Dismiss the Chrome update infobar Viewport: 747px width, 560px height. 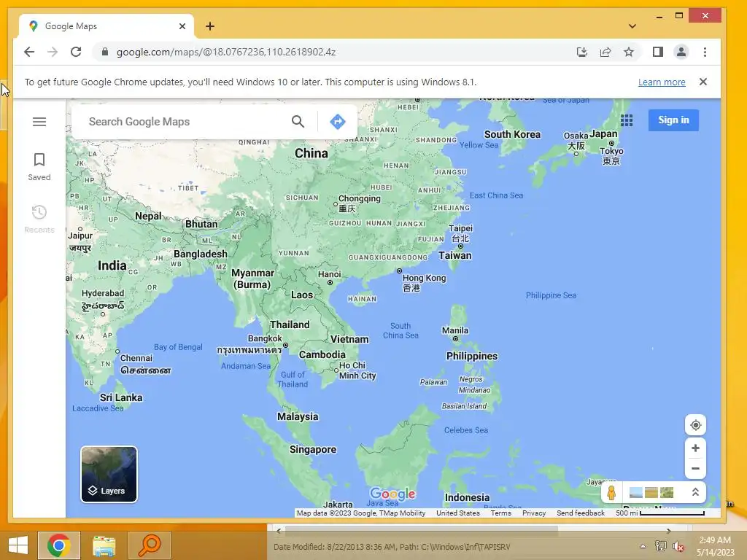(703, 82)
